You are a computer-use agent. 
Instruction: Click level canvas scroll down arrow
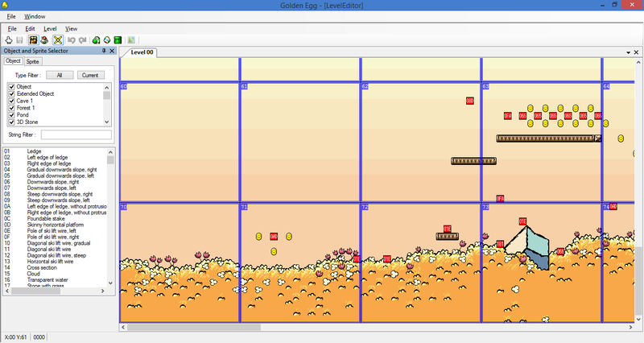tap(638, 319)
